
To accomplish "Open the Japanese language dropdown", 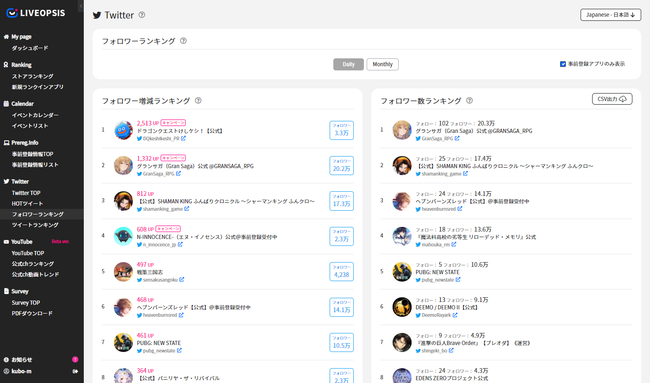I will click(610, 15).
